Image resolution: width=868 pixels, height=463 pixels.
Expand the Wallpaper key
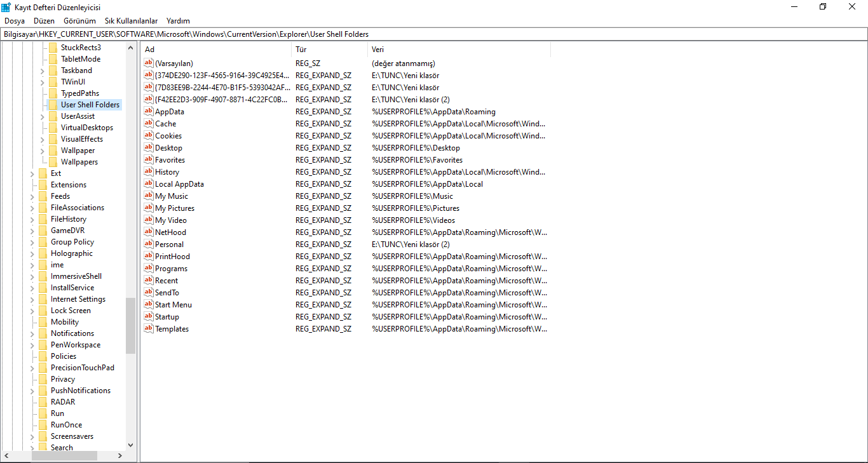(x=43, y=151)
